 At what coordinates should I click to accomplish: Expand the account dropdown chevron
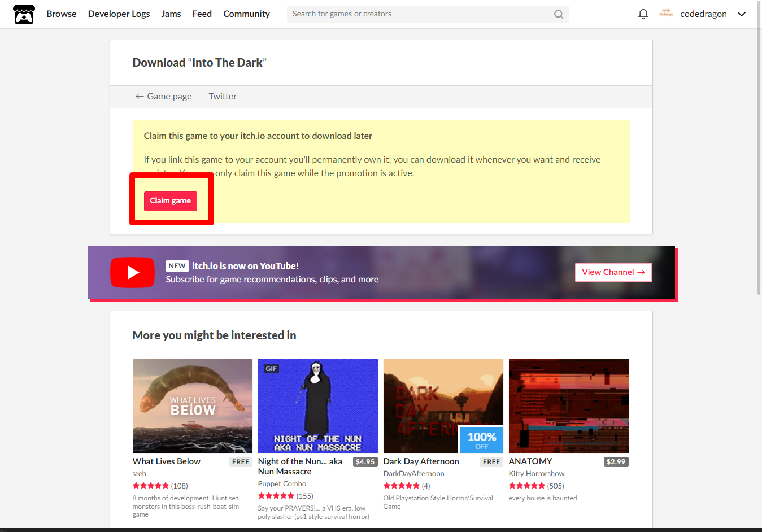tap(742, 14)
